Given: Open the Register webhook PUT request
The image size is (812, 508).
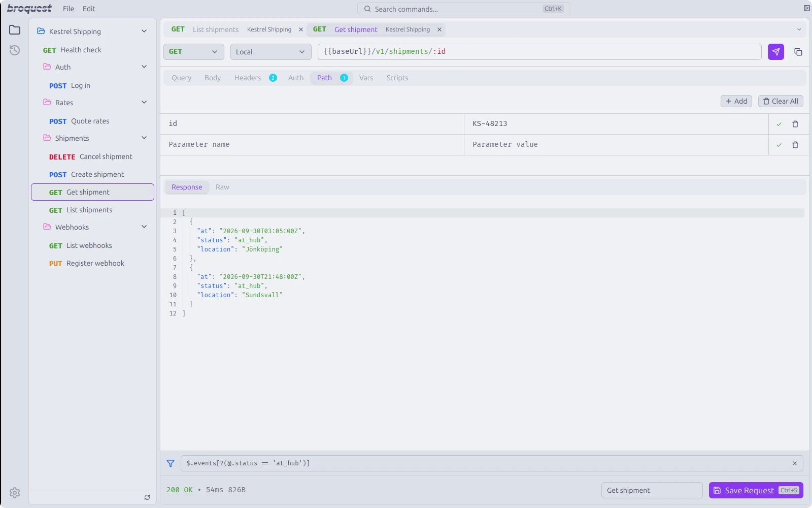Looking at the screenshot, I should pos(92,263).
